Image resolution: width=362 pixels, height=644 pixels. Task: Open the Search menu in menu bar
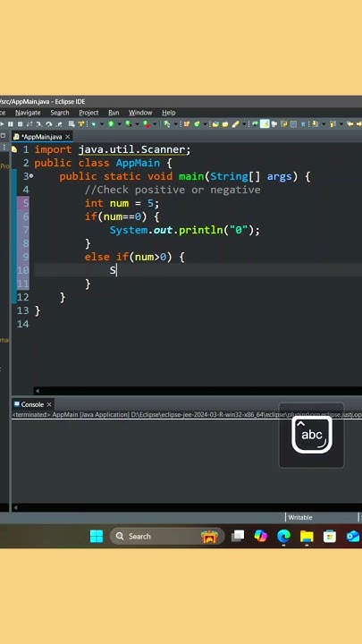pos(60,113)
